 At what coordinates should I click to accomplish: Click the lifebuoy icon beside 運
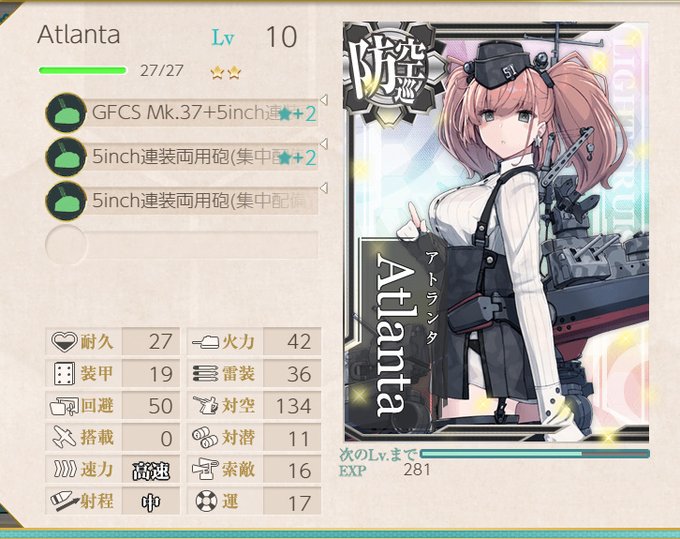pos(206,501)
